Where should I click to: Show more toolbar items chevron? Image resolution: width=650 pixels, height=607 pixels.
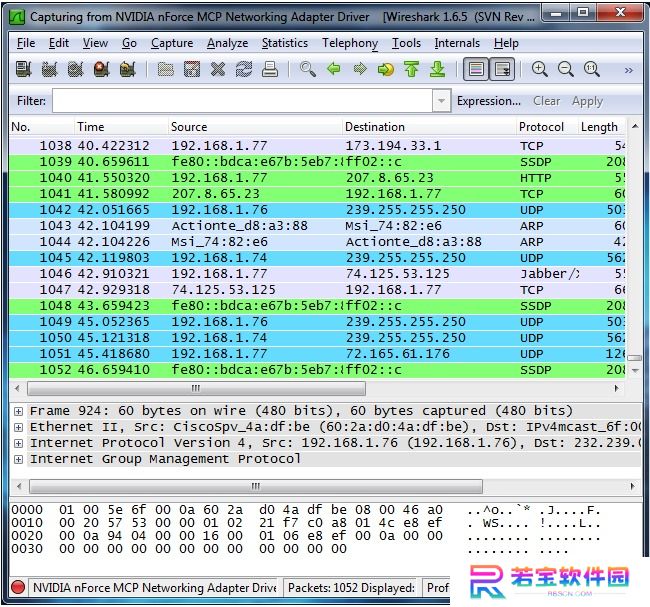(x=629, y=70)
